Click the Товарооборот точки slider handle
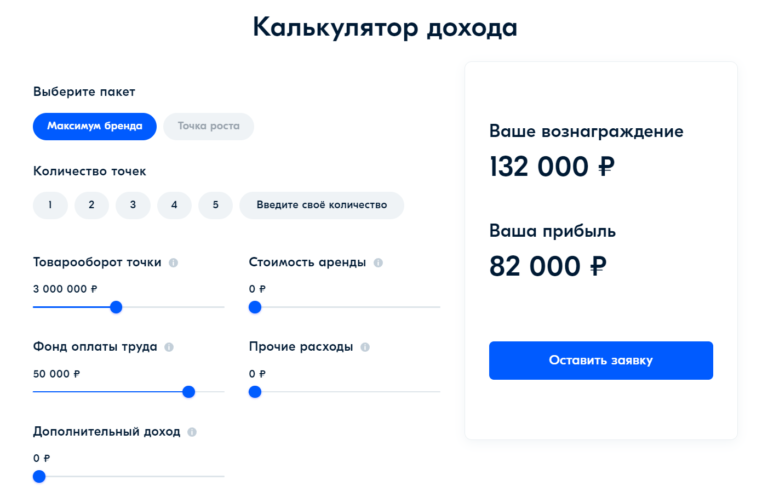768x497 pixels. tap(116, 307)
